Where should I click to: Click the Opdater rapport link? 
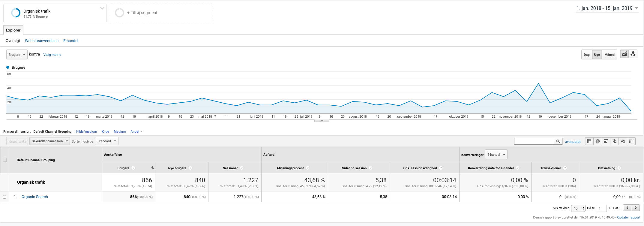[x=628, y=217]
